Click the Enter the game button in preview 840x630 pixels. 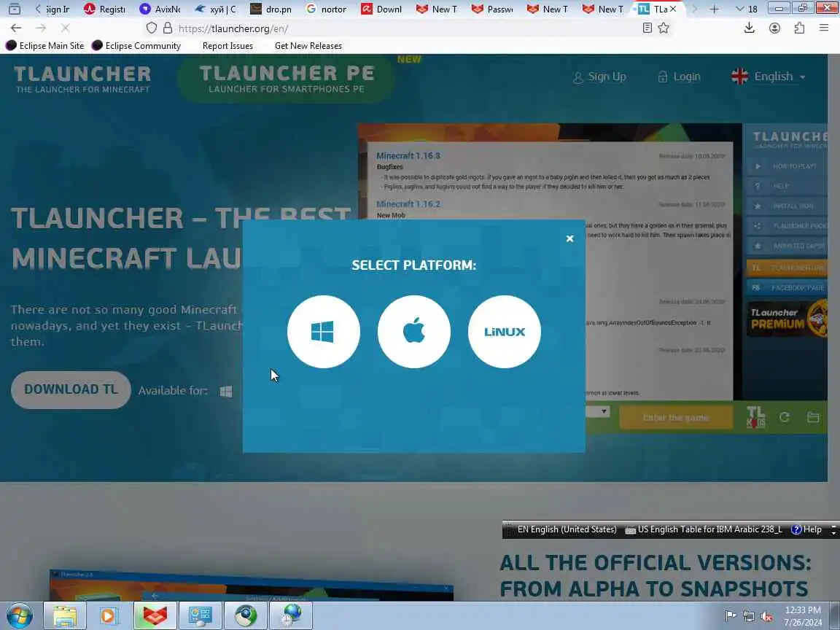click(x=676, y=417)
